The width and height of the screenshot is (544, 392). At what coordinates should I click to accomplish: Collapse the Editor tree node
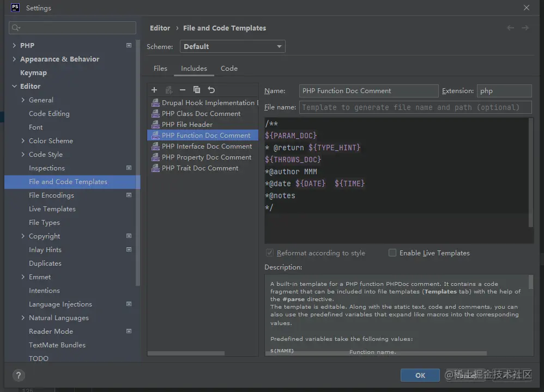coord(14,87)
